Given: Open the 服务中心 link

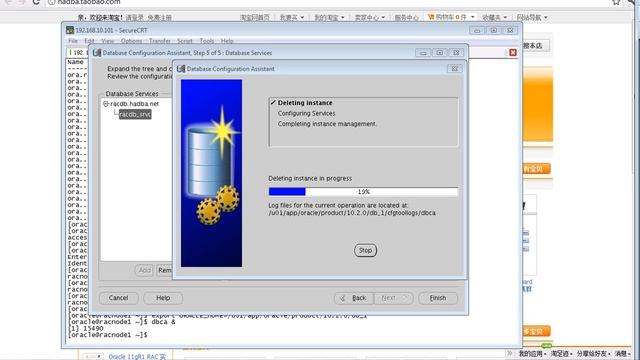Looking at the screenshot, I should click(407, 17).
